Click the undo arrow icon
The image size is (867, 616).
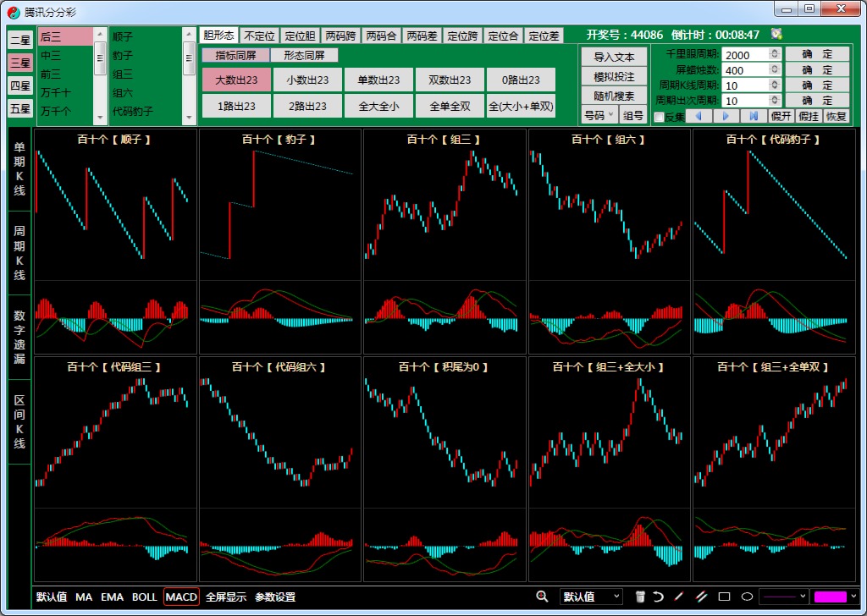coord(658,597)
